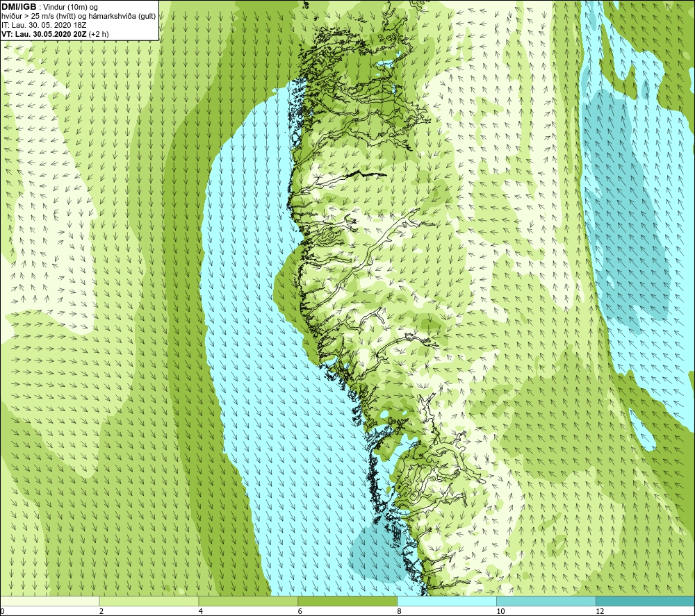Select the 6–8 m/s dark green band

347,601
